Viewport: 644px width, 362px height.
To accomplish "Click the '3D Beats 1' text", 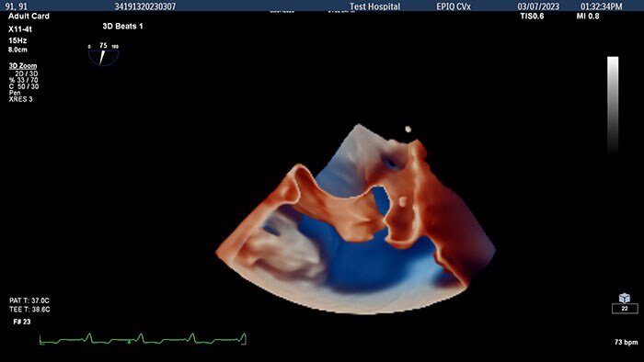I will (122, 27).
